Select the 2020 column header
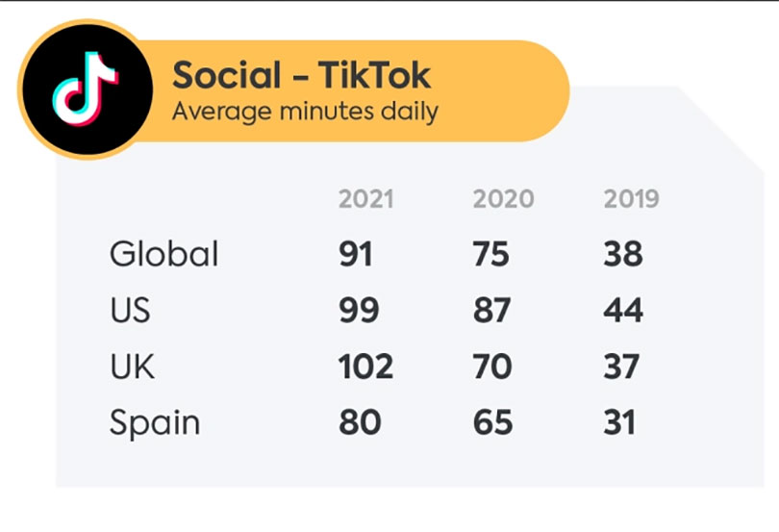 point(503,199)
